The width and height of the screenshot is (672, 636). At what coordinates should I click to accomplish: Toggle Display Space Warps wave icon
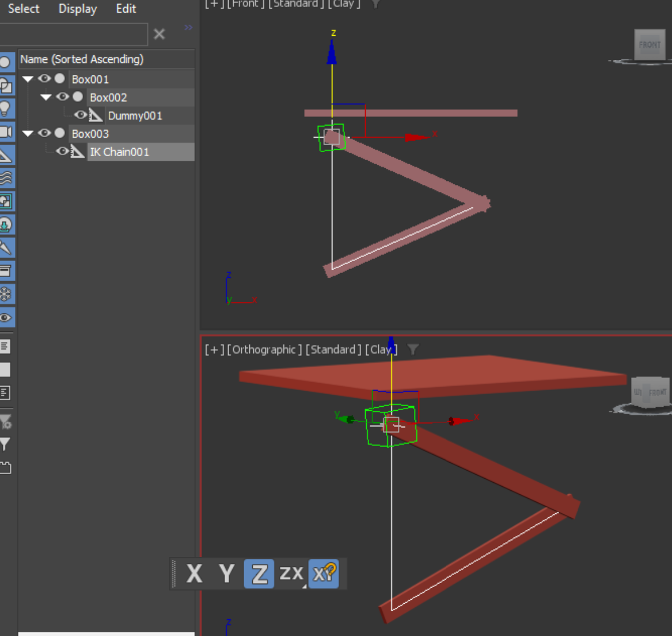pos(6,179)
